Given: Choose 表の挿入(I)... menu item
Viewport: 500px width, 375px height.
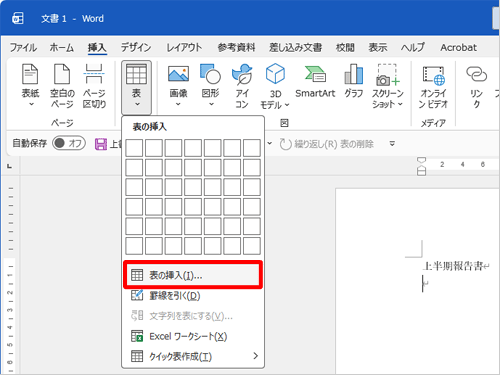Looking at the screenshot, I should point(193,275).
